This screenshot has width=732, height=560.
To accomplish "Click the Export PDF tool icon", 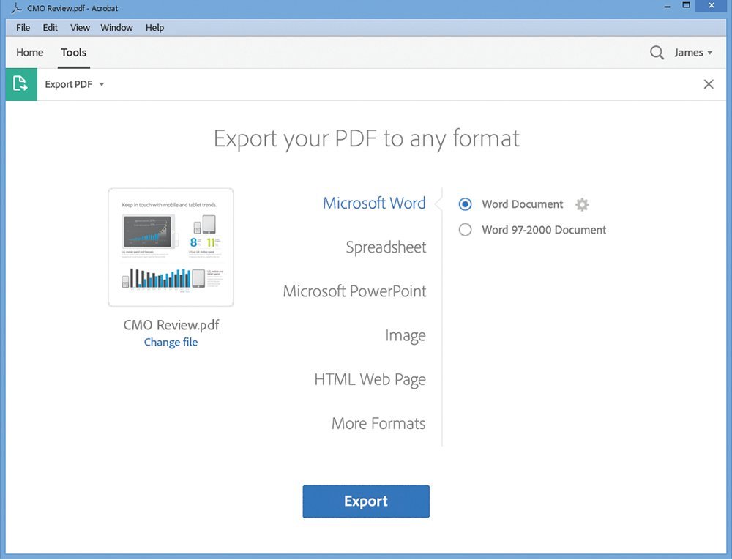I will (x=20, y=83).
